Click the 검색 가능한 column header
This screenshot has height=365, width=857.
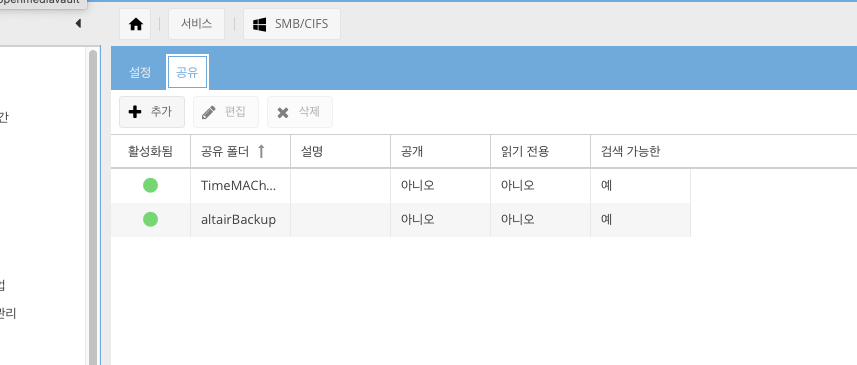641,151
